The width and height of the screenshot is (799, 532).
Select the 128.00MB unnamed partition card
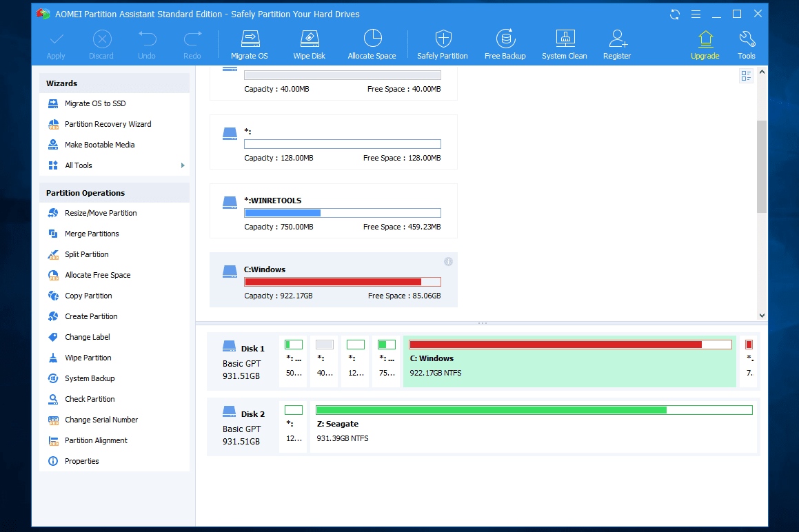pyautogui.click(x=334, y=142)
